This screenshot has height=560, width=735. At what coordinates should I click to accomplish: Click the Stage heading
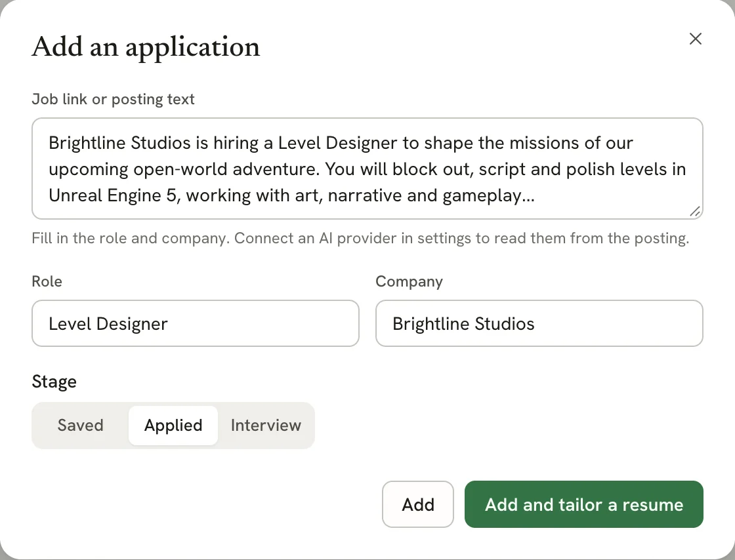tap(54, 382)
